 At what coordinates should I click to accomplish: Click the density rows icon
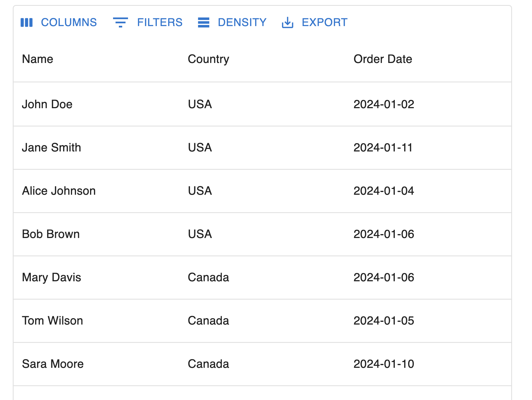tap(204, 22)
